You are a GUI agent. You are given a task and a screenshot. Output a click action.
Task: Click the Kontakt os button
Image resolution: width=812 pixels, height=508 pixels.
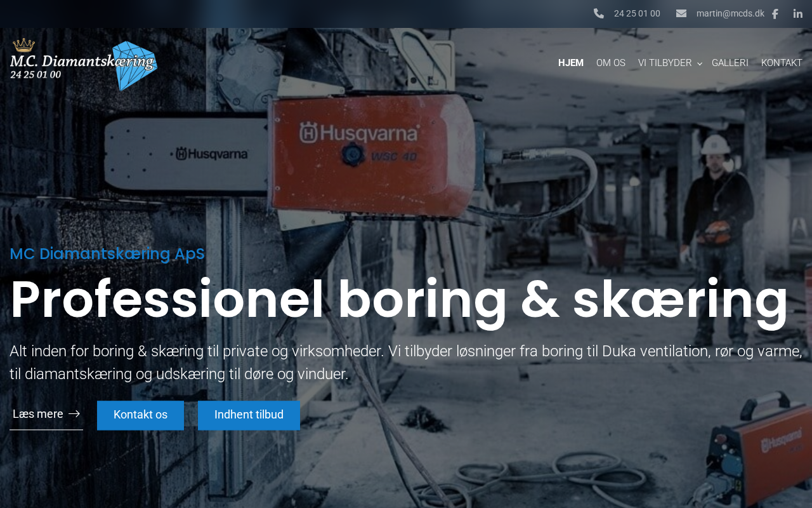click(x=140, y=415)
